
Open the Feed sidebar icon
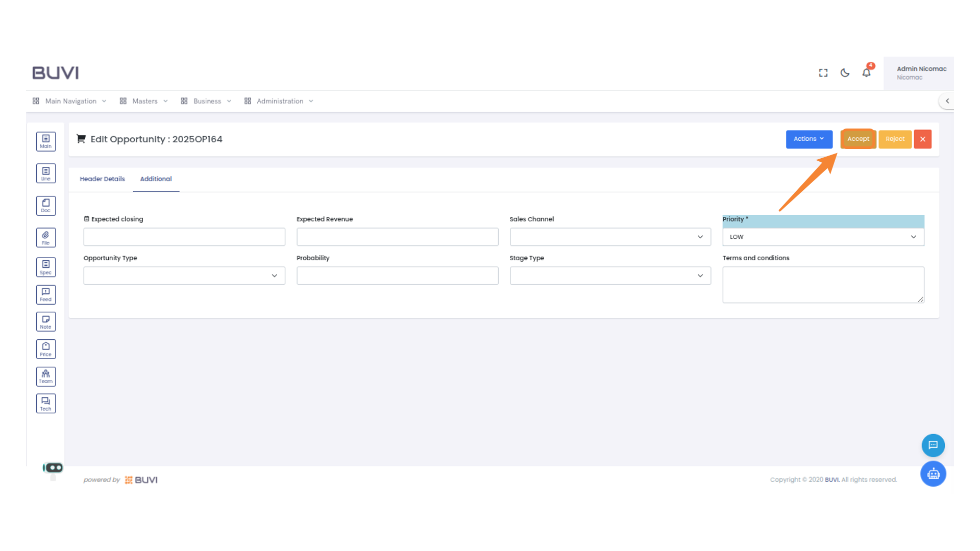click(46, 294)
